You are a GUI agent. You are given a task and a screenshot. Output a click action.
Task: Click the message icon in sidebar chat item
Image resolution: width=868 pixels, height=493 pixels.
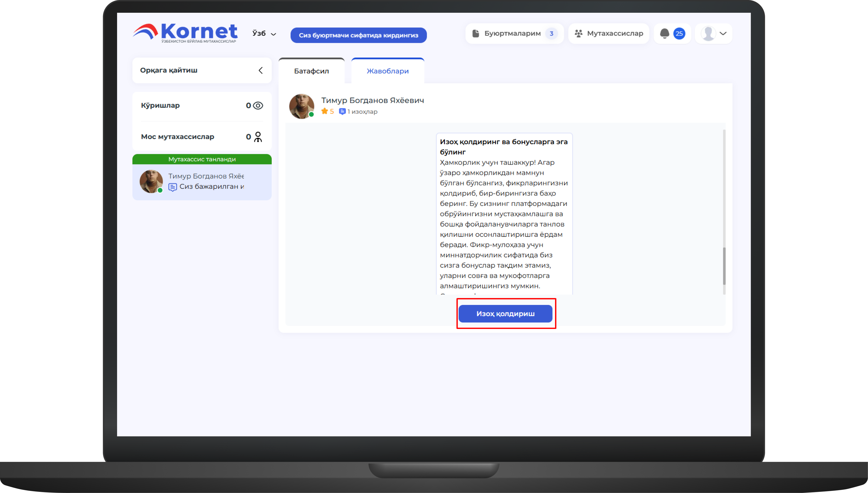point(172,187)
